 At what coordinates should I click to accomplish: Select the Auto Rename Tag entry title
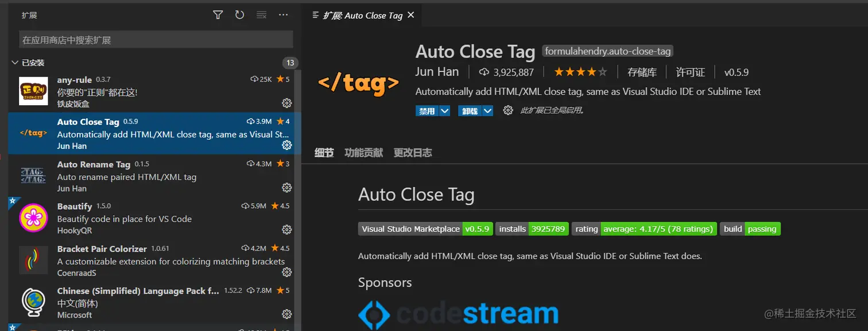tap(94, 164)
